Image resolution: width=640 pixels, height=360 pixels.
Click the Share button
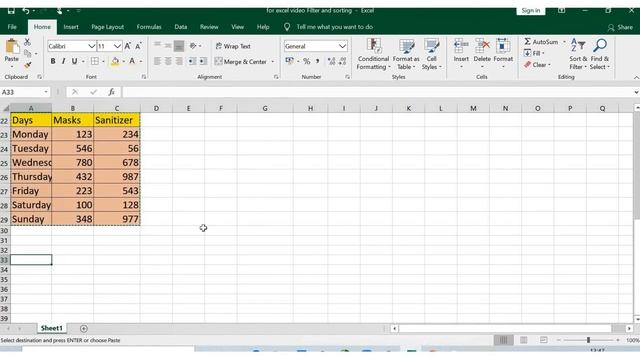tap(620, 27)
